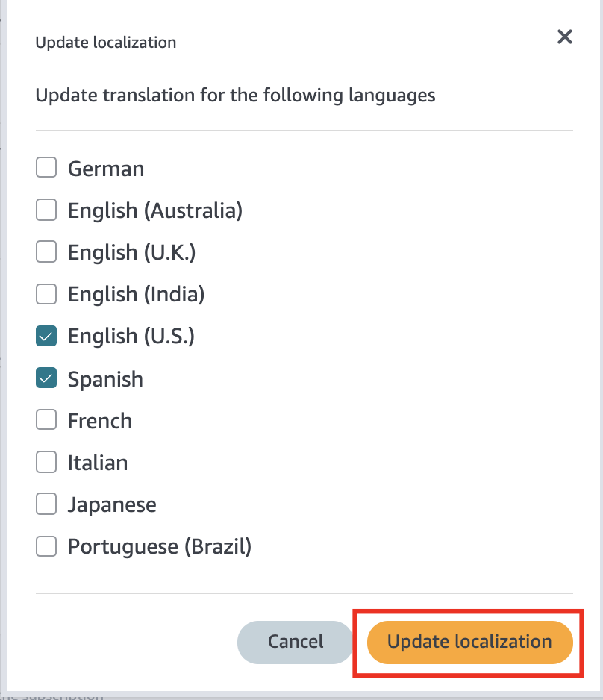Click the Update localization dialog title
Image resolution: width=603 pixels, height=700 pixels.
(x=105, y=43)
